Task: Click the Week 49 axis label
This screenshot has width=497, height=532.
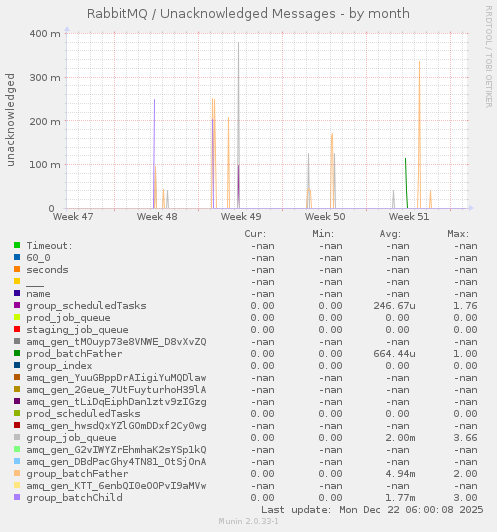Action: (241, 216)
